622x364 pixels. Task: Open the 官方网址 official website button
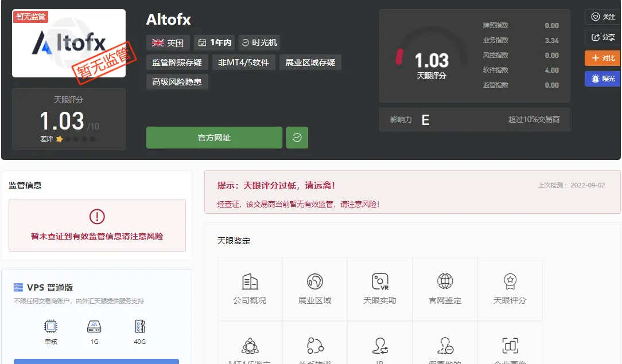click(x=214, y=138)
